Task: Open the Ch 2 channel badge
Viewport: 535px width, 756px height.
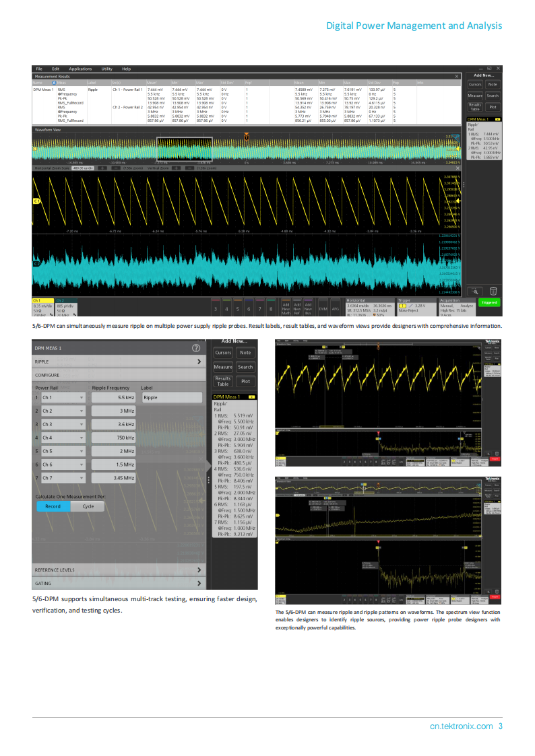Action: coord(67,307)
